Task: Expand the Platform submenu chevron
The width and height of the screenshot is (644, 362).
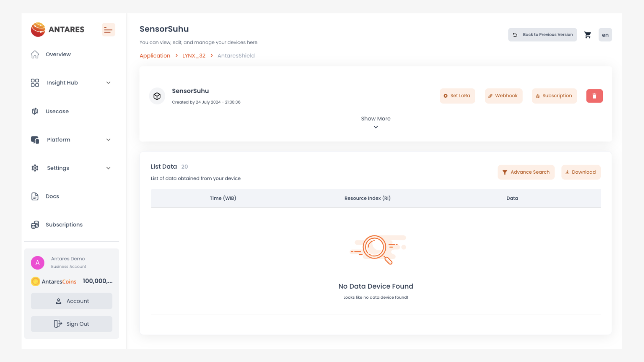Action: tap(108, 140)
